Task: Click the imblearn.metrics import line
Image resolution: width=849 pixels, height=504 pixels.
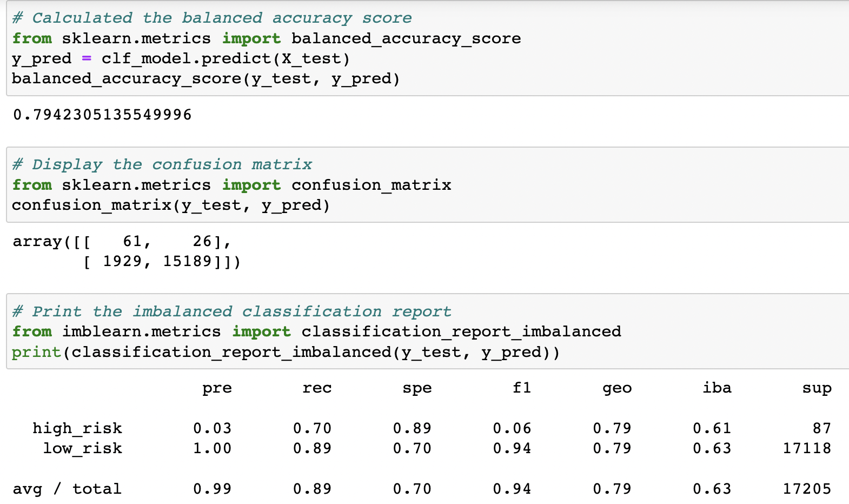Action: click(x=316, y=331)
